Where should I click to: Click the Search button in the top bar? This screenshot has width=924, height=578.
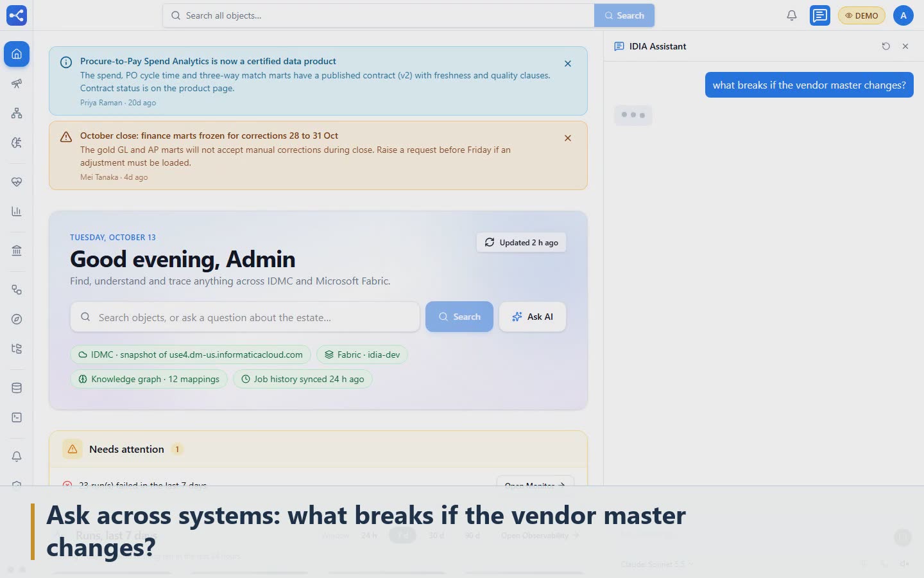(x=624, y=15)
